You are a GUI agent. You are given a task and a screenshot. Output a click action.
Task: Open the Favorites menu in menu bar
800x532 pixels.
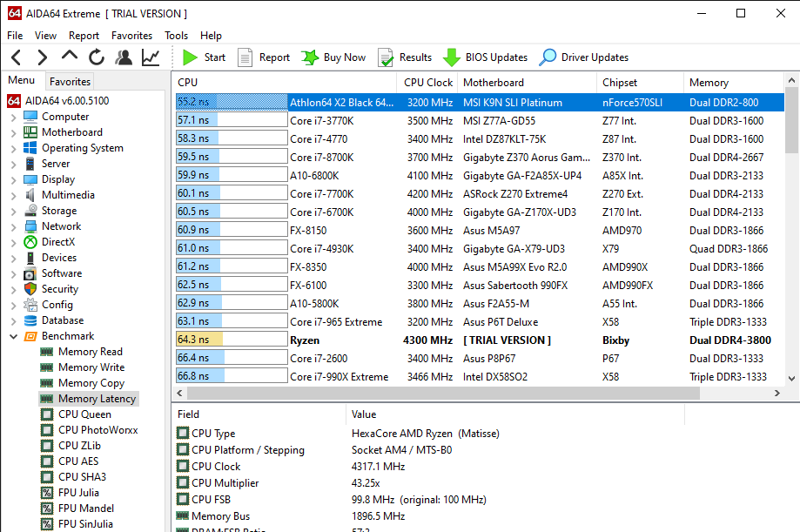131,35
